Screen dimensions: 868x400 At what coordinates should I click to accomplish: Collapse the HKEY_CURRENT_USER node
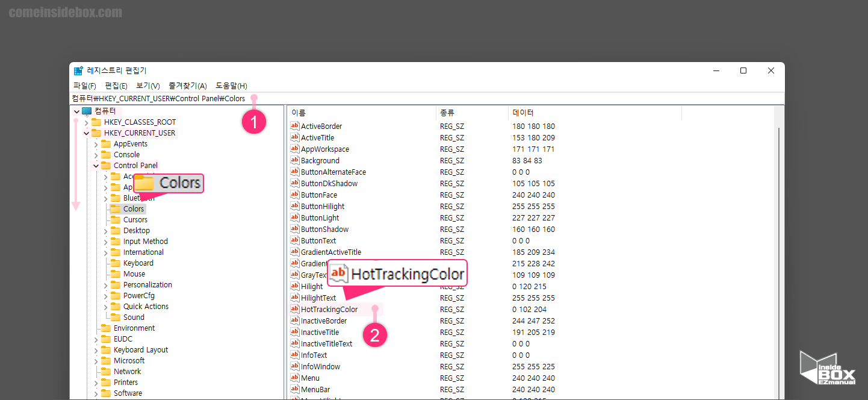pyautogui.click(x=87, y=133)
